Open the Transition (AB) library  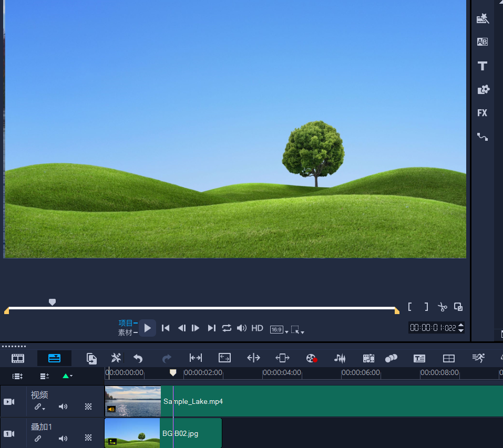[x=482, y=42]
